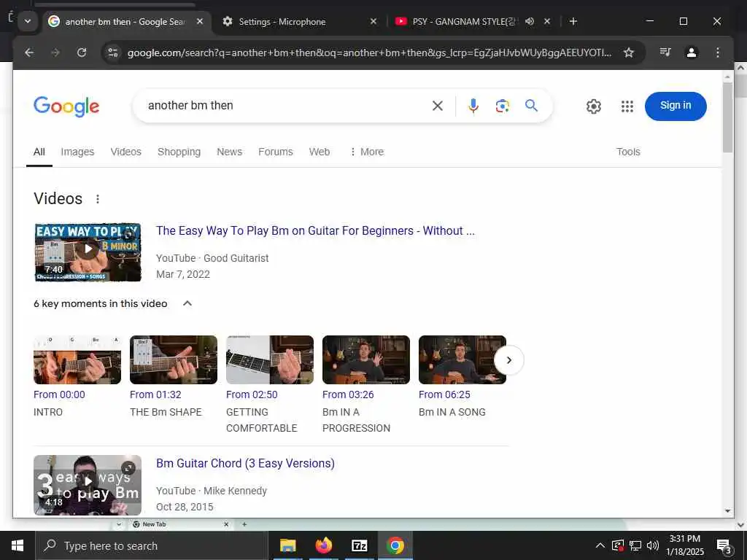Open The Easy Way To Play Bm link
747x560 pixels.
(x=315, y=231)
